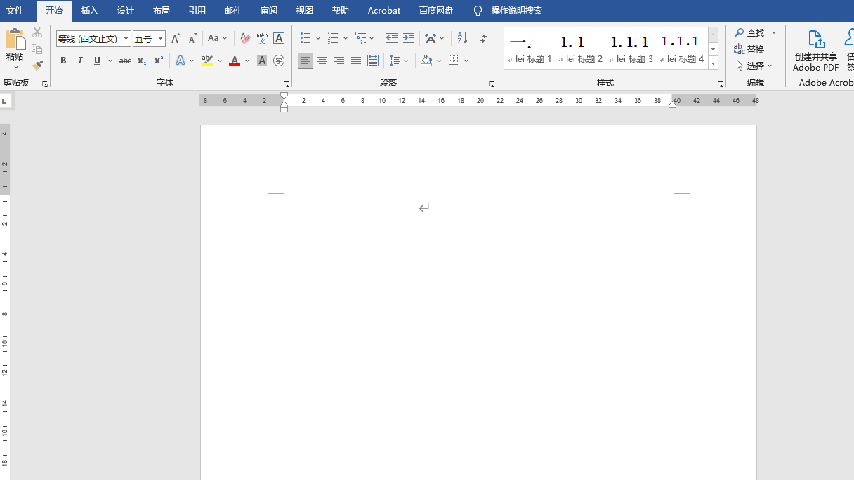Image resolution: width=854 pixels, height=480 pixels.
Task: Toggle Italic formatting
Action: [x=80, y=61]
